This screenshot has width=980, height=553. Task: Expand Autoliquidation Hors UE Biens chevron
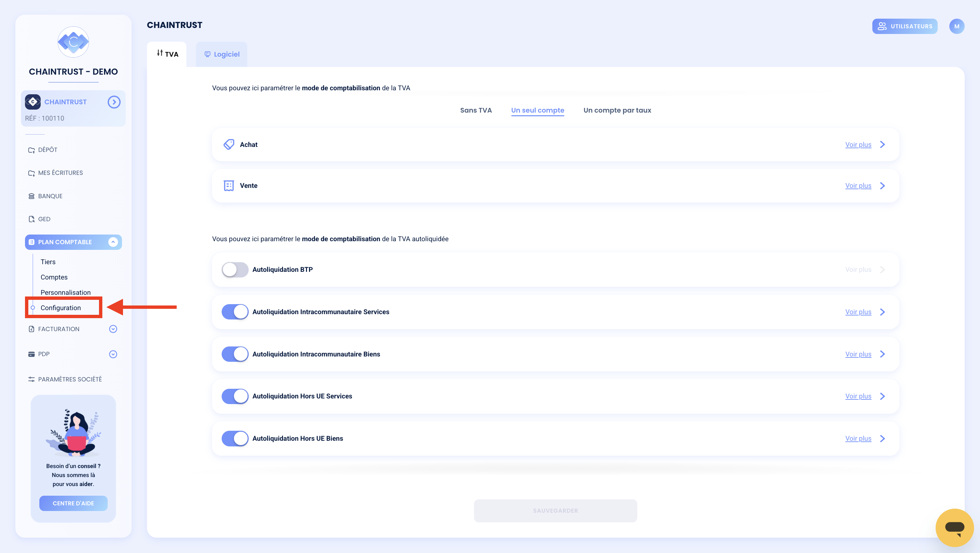pos(883,438)
